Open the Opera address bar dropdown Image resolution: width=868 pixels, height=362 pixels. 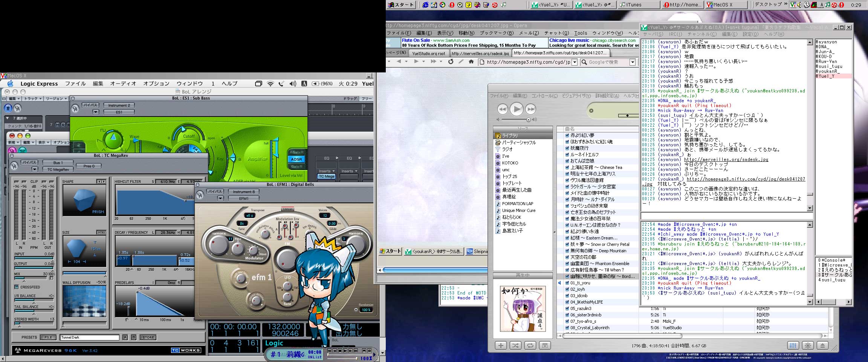click(x=575, y=62)
